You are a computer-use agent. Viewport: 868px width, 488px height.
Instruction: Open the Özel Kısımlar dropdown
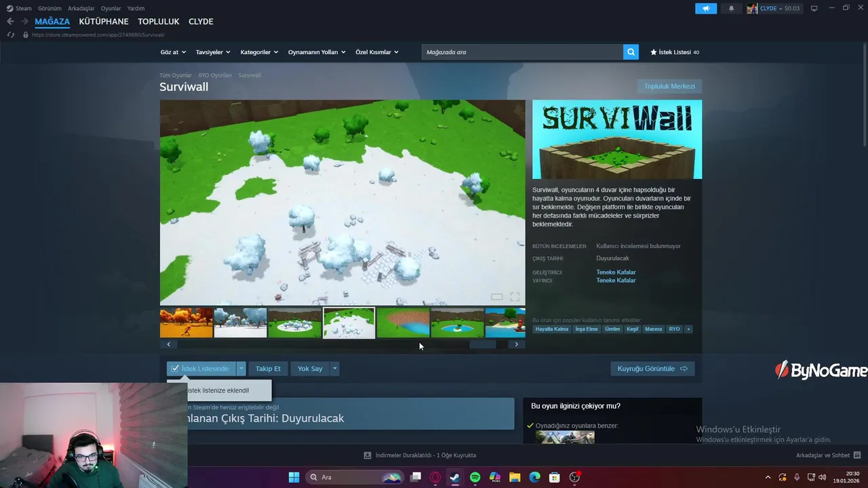tap(377, 52)
